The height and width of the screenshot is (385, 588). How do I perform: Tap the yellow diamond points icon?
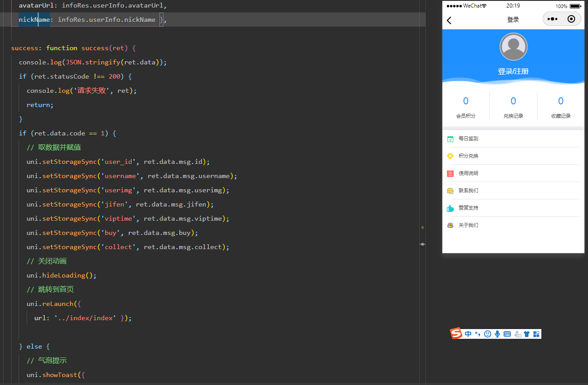coord(450,156)
